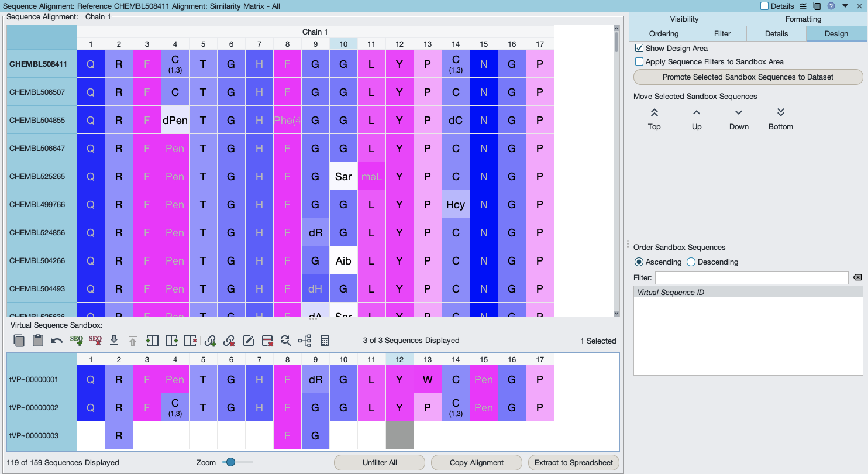Enable Apply Sequence Filters to Sandbox Area
Image resolution: width=868 pixels, height=474 pixels.
[639, 61]
